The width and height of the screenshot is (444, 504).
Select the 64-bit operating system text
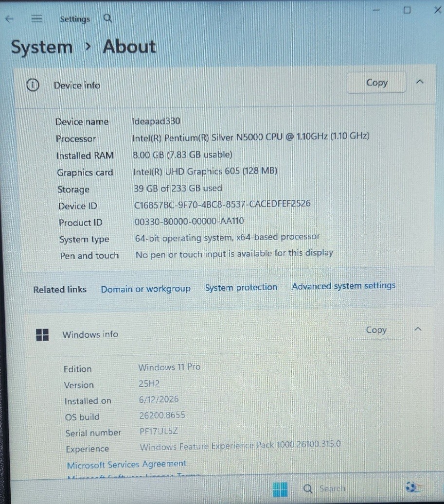227,238
